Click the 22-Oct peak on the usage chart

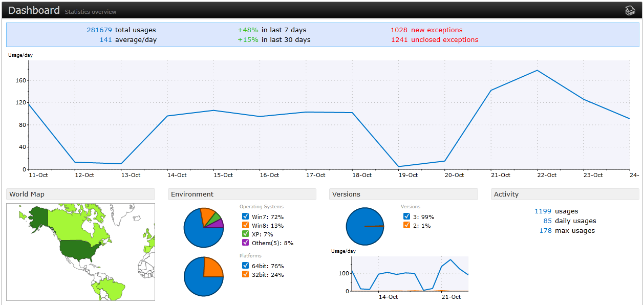click(537, 70)
